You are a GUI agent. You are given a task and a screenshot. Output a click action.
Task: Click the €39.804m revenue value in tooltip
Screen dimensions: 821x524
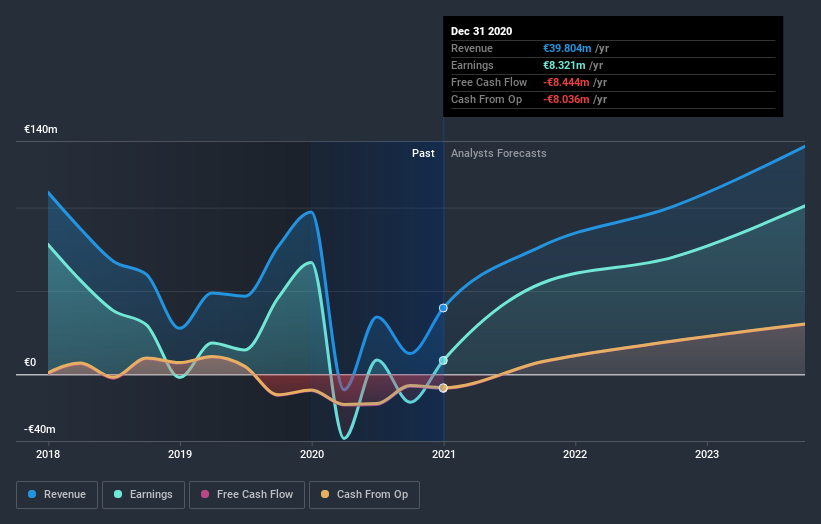[x=567, y=48]
